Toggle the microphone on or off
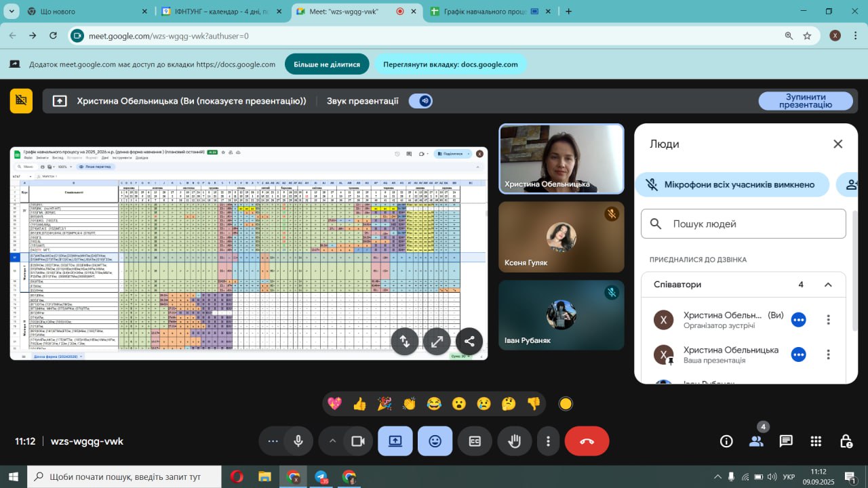 298,441
